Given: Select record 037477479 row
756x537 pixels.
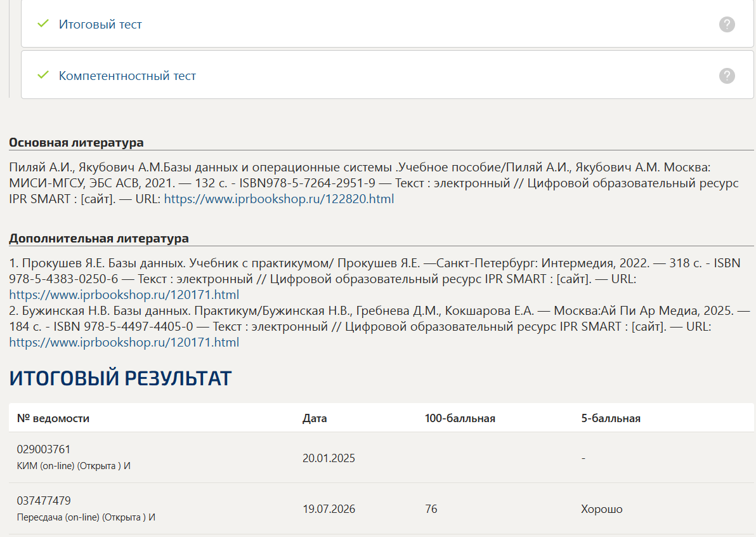Looking at the screenshot, I should [381, 508].
